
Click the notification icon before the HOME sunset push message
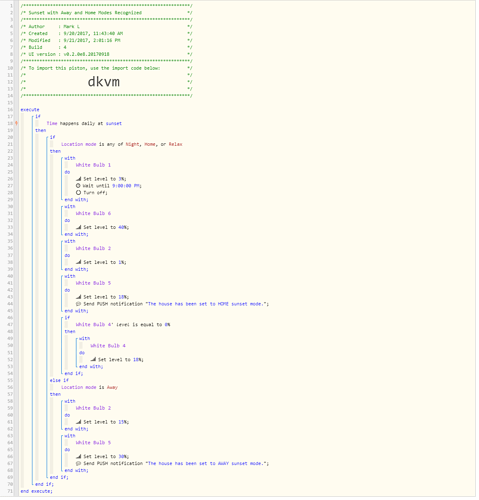[78, 304]
